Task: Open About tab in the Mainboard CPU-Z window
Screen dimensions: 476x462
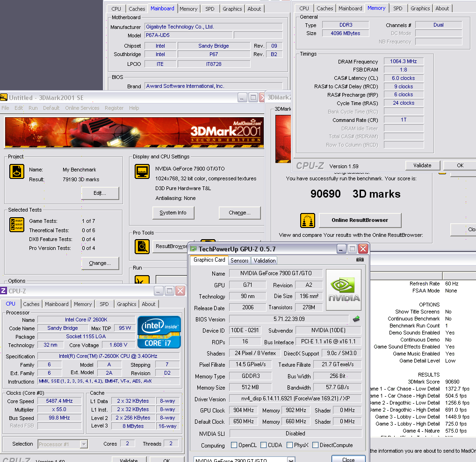Action: pos(254,9)
